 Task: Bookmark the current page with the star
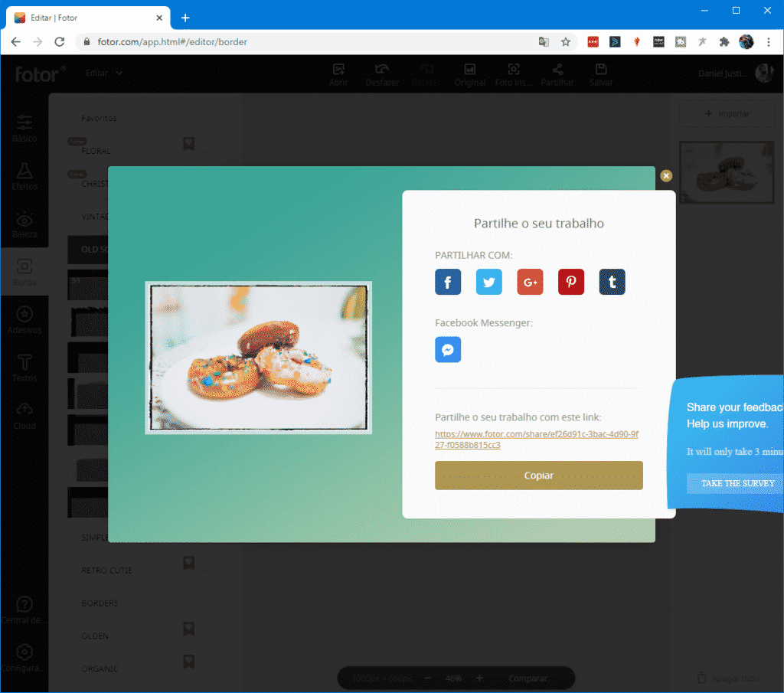tap(566, 42)
